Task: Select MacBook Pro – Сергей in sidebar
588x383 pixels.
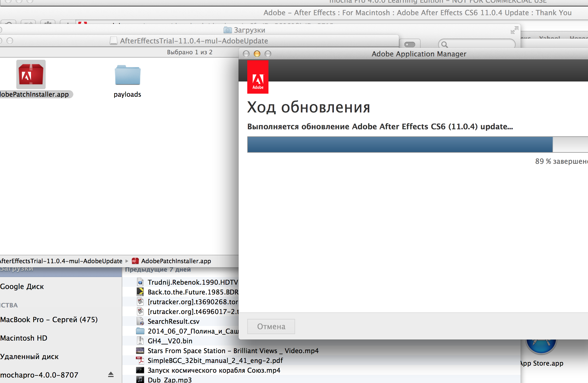Action: click(49, 320)
